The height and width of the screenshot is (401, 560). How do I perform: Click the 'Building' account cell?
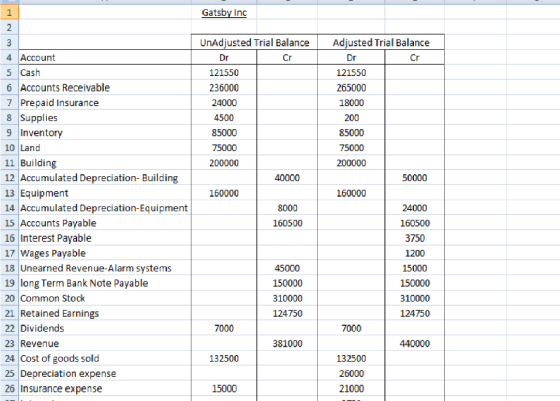click(x=105, y=163)
